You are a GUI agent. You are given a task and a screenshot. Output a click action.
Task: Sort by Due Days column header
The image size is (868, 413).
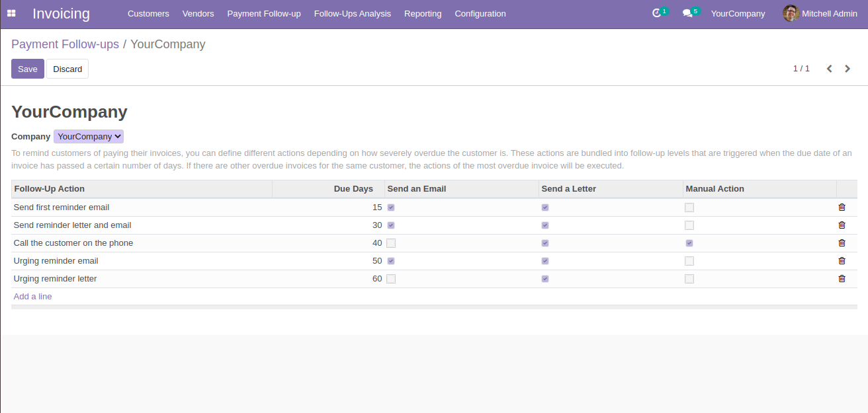(353, 189)
